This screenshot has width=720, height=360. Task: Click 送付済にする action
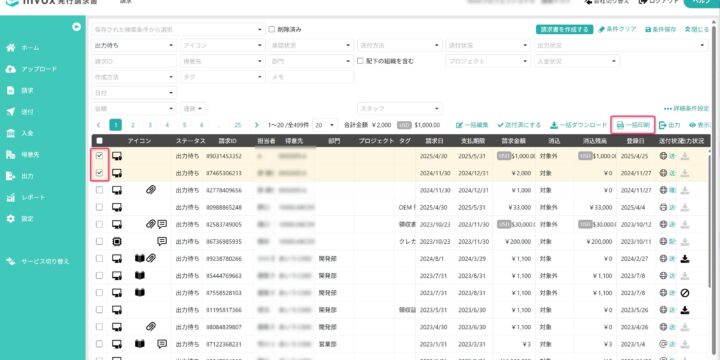pyautogui.click(x=519, y=125)
